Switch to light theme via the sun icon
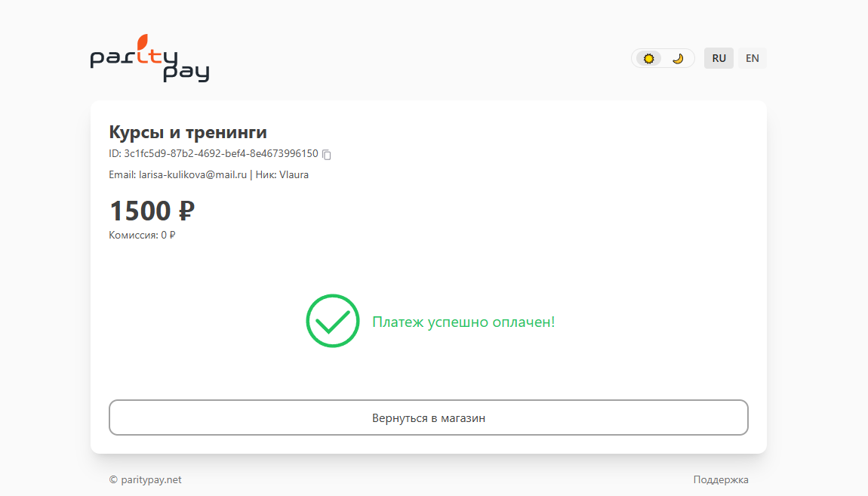This screenshot has height=496, width=868. pyautogui.click(x=649, y=58)
